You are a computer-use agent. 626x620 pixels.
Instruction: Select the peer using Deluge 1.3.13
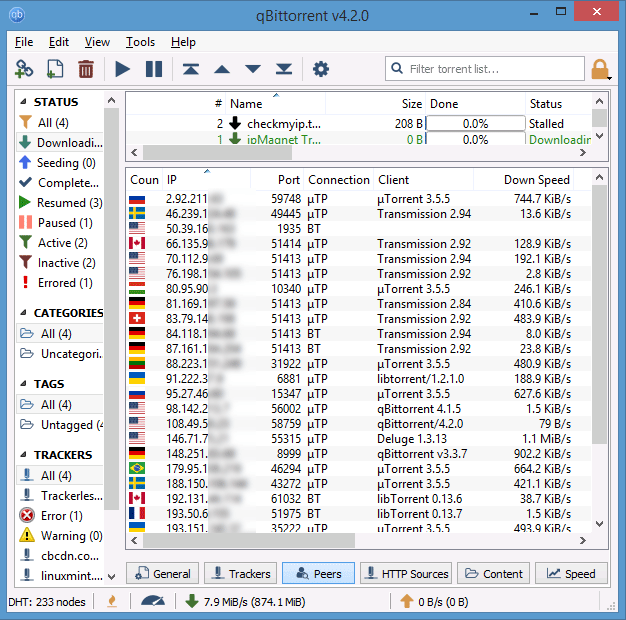click(x=359, y=439)
